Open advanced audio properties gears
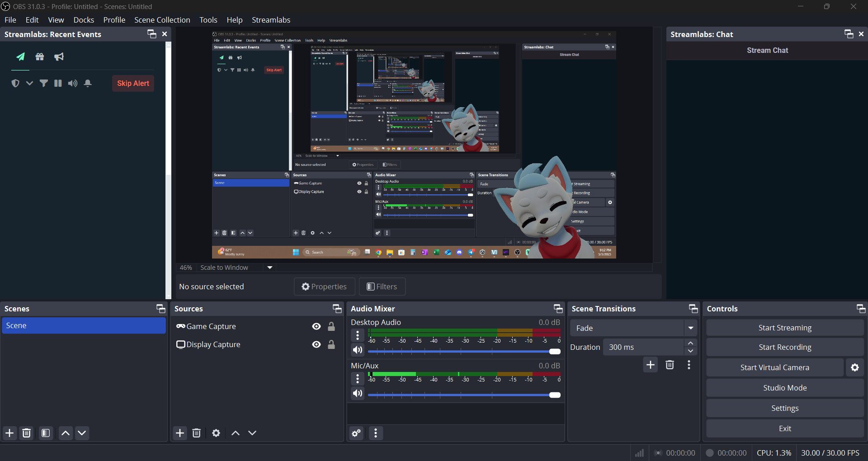868x461 pixels. 356,433
